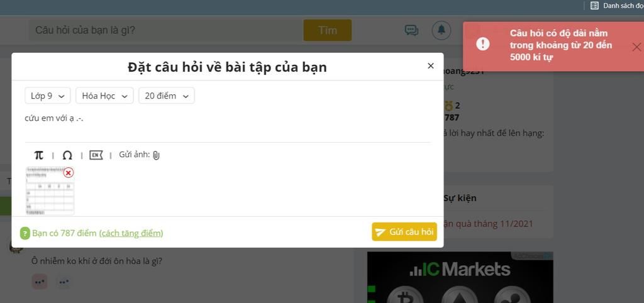Expand the 20 điểm points dropdown
644x303 pixels.
click(x=166, y=96)
